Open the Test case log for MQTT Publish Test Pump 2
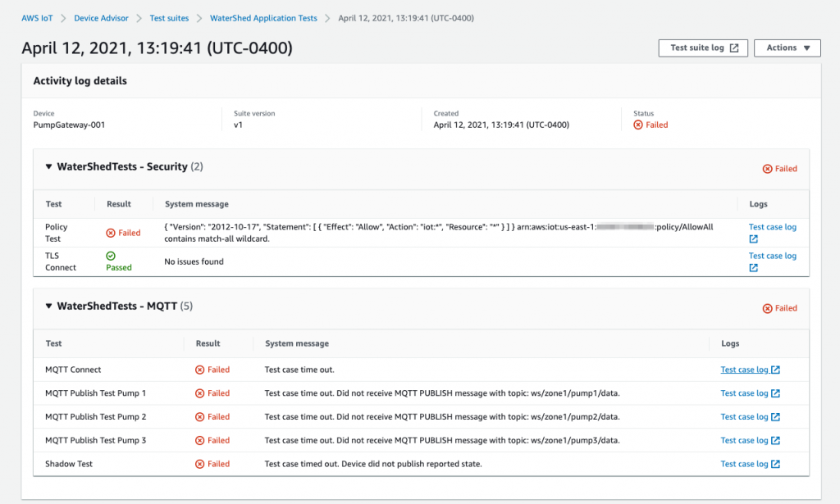The image size is (840, 504). [x=745, y=416]
